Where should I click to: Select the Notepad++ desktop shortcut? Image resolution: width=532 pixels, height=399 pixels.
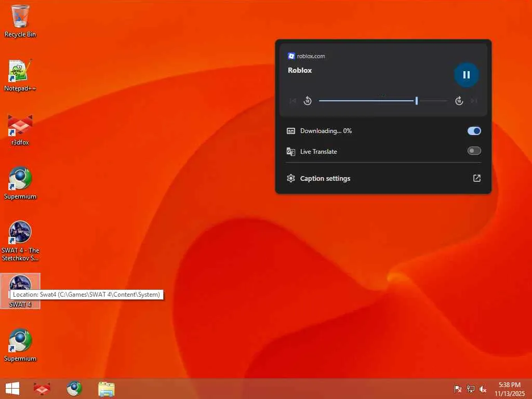tap(20, 75)
